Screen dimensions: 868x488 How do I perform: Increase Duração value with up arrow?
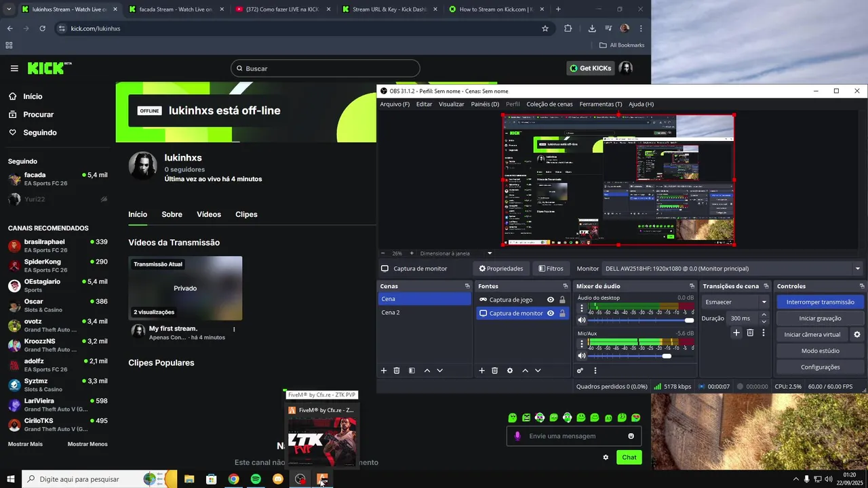pyautogui.click(x=764, y=315)
